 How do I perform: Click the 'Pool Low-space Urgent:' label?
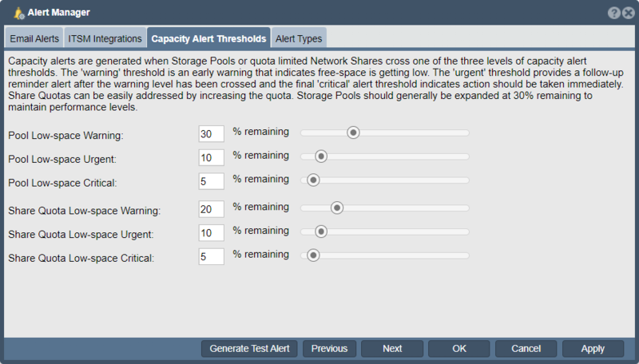click(x=62, y=159)
